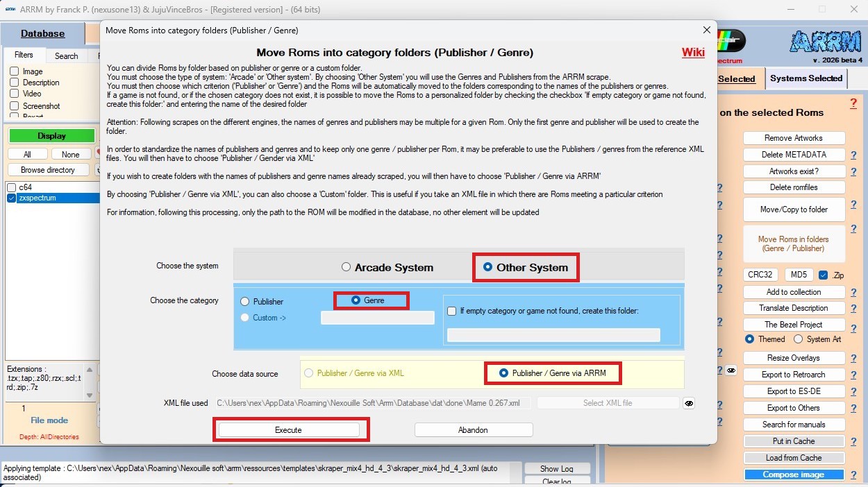Open help icon next to Delete METADATA
The height and width of the screenshot is (487, 868).
(x=853, y=155)
